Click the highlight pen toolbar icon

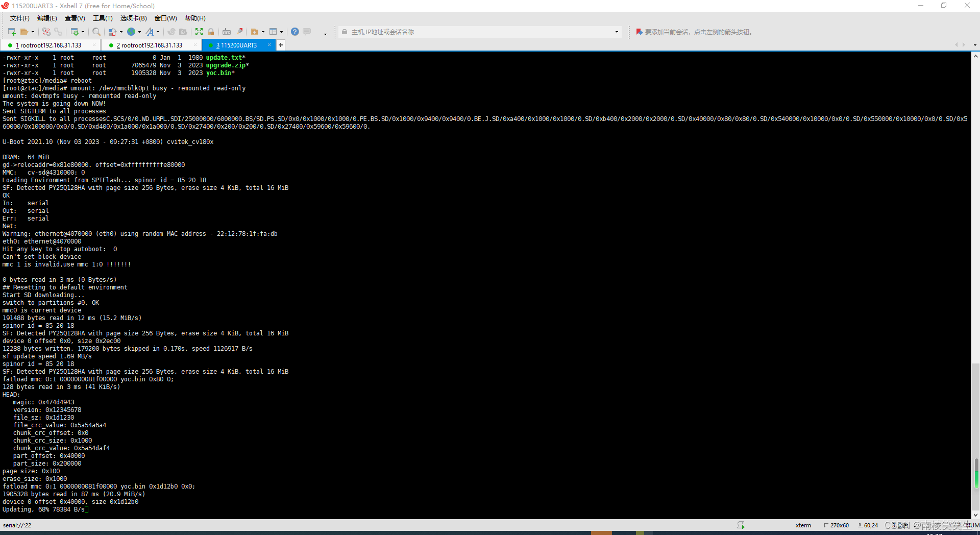coord(240,32)
